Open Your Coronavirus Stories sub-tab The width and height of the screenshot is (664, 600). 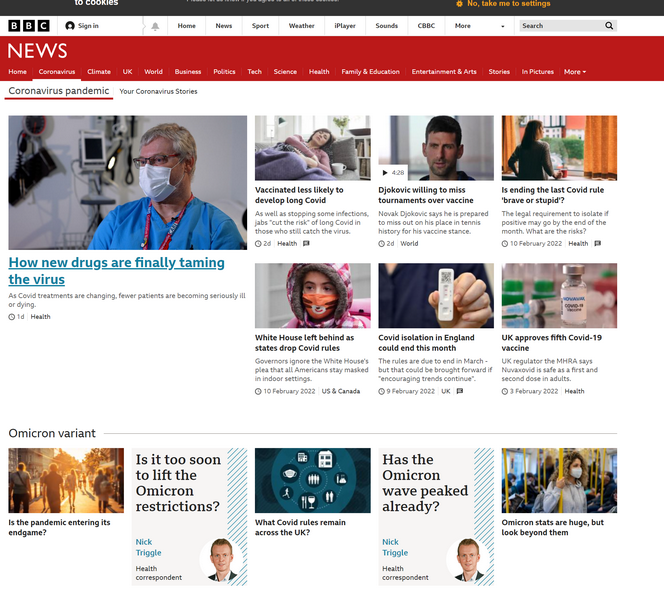158,91
